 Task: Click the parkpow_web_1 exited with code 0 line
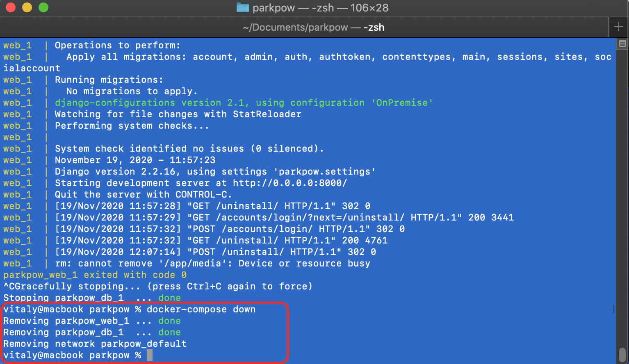[95, 275]
